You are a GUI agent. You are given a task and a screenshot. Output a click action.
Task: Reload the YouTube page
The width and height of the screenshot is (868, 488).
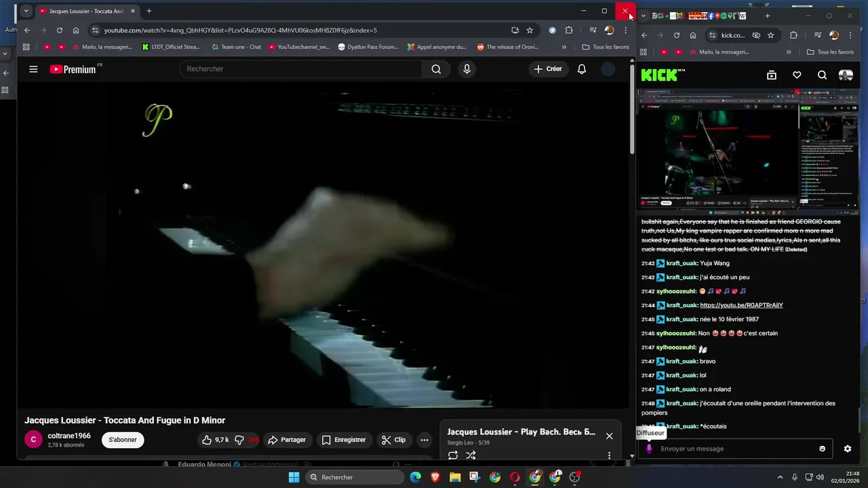60,30
